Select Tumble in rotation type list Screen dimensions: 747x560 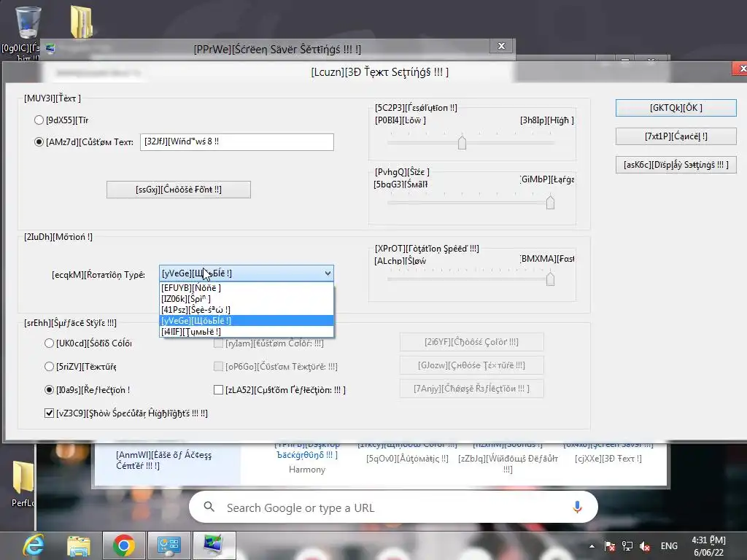[247, 332]
